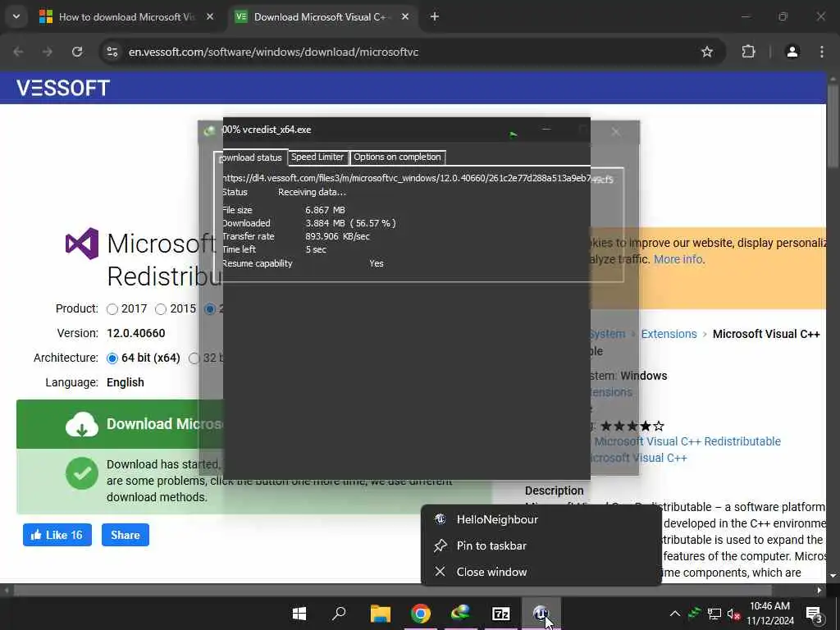Open the cookie More info link
The width and height of the screenshot is (840, 630).
click(678, 259)
